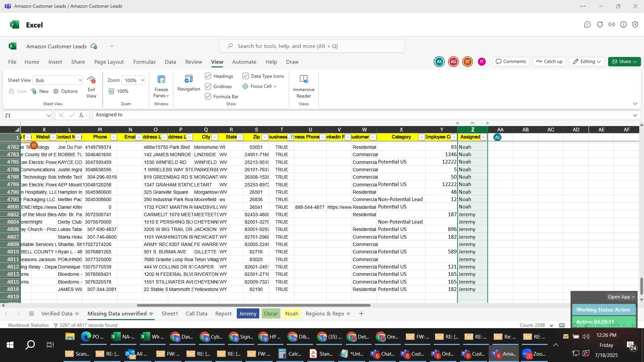Open the Editing mode dropdown
This screenshot has height=362, width=644.
point(587,62)
